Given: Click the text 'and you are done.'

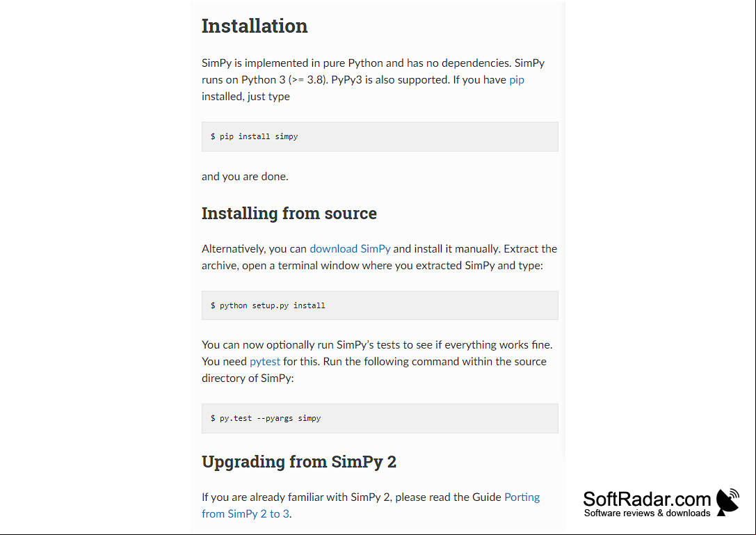Looking at the screenshot, I should [x=245, y=177].
